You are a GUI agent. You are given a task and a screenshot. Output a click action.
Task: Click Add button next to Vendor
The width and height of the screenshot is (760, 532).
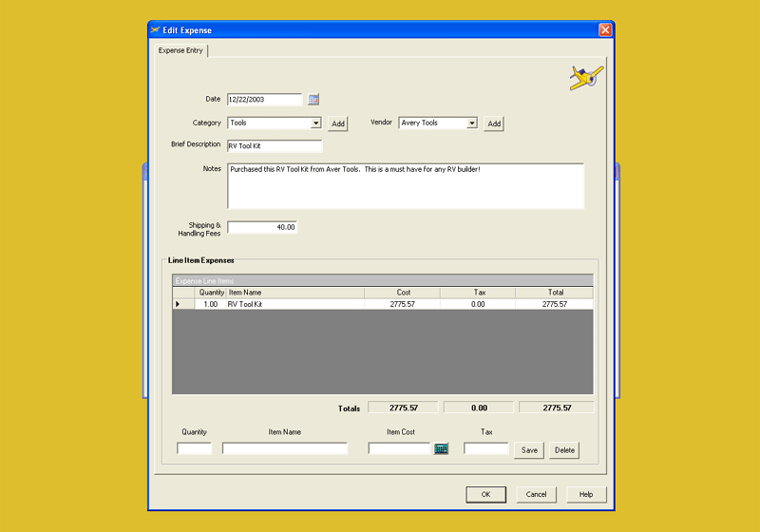pos(493,124)
